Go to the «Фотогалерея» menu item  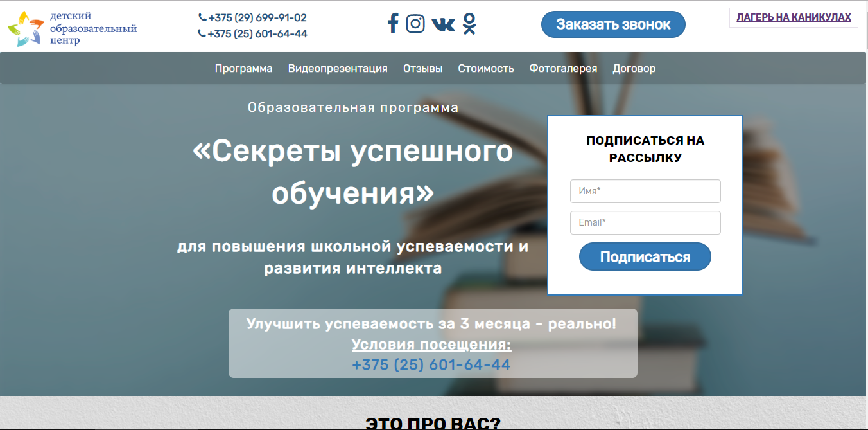pyautogui.click(x=563, y=68)
